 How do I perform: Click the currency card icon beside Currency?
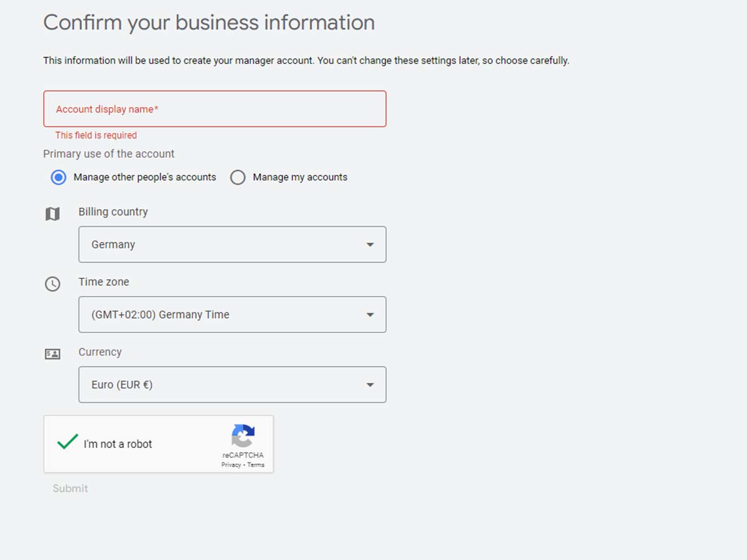53,354
